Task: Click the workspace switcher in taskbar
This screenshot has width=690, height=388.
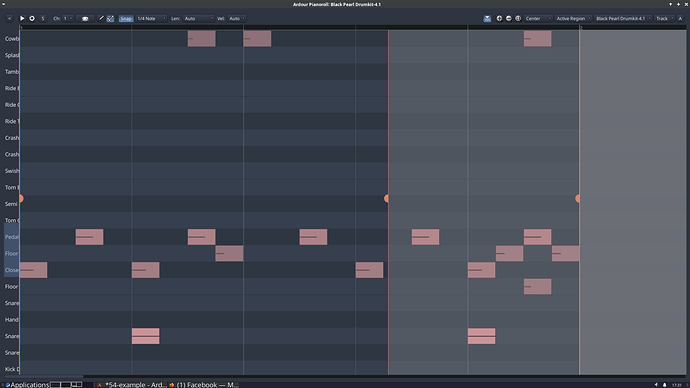Action: (66, 384)
